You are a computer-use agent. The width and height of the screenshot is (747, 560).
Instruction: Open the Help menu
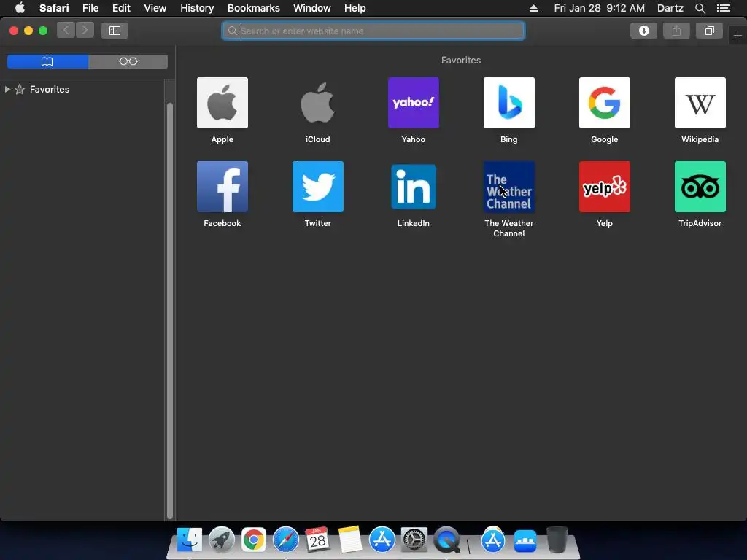click(355, 8)
